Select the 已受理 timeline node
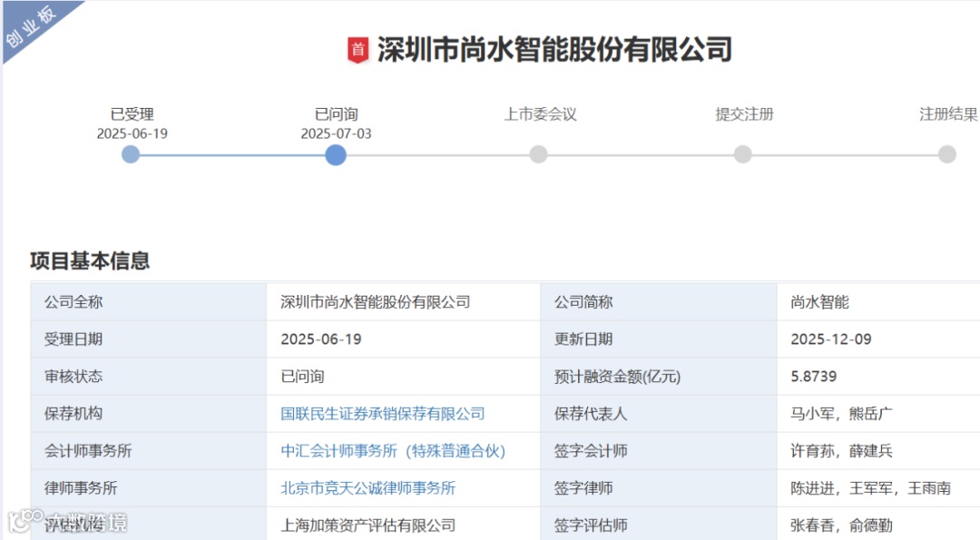The width and height of the screenshot is (980, 540). [131, 154]
